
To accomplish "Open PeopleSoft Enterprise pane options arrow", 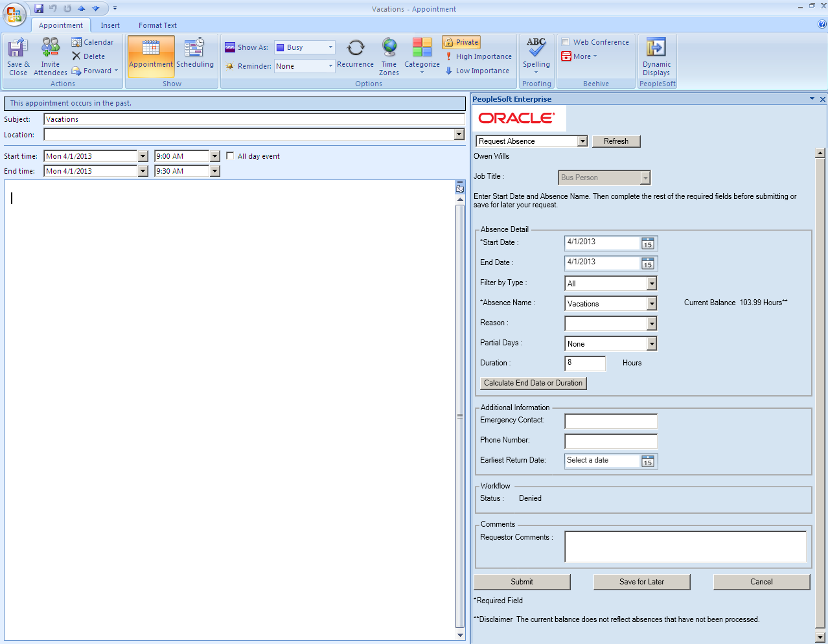I will [812, 99].
